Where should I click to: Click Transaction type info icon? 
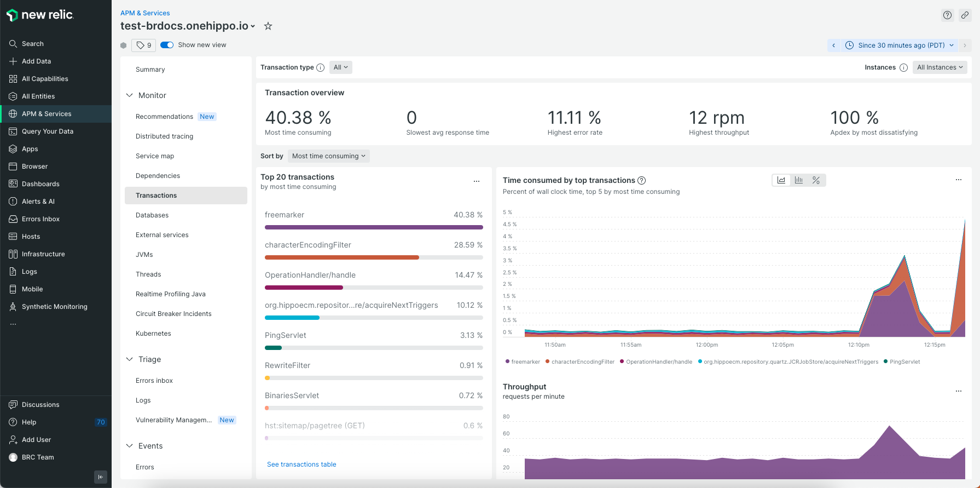[321, 68]
